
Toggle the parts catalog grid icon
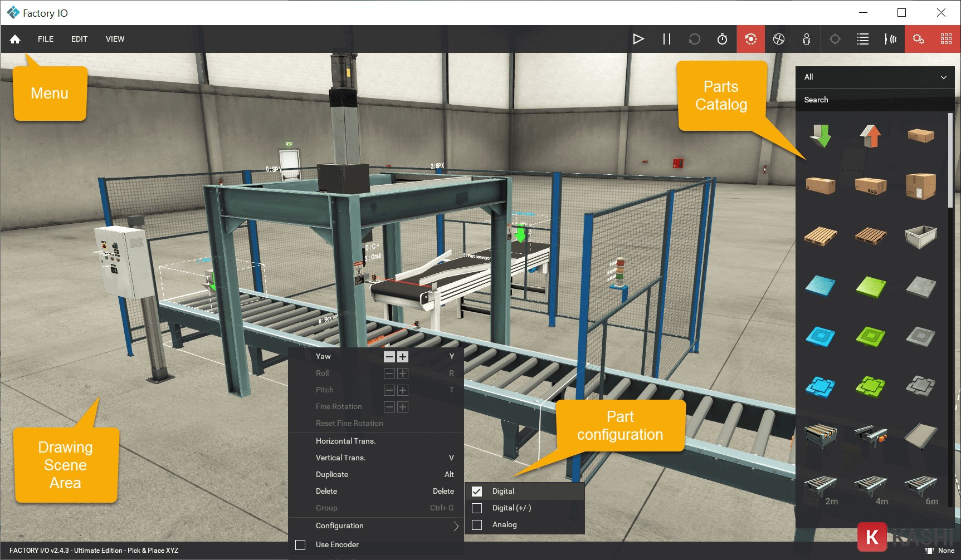[x=946, y=39]
